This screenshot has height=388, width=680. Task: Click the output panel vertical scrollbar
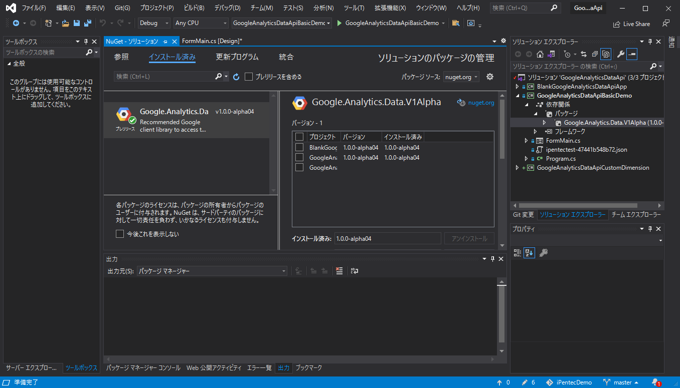point(501,316)
